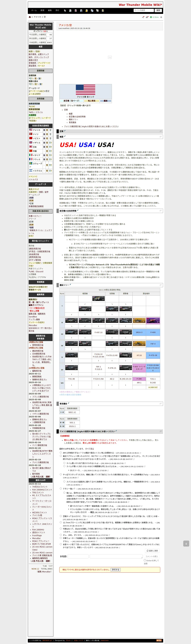
Task: Click the edit pencil beside the 専用機体 heading
Action: pyautogui.click(x=68, y=403)
